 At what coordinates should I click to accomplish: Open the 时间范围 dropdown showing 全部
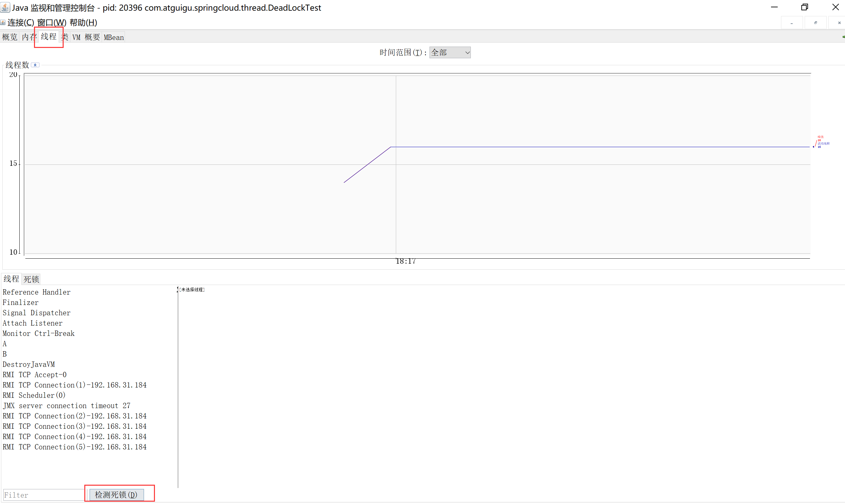coord(450,53)
